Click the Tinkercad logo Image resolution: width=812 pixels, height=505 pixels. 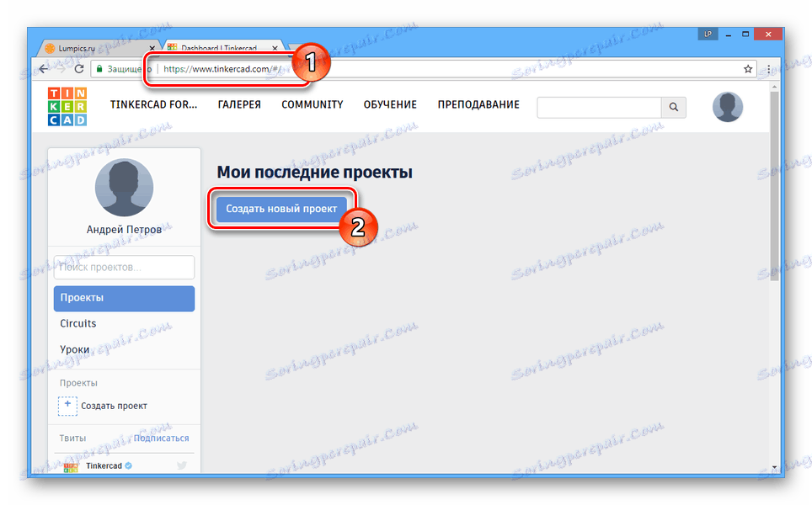pos(67,107)
